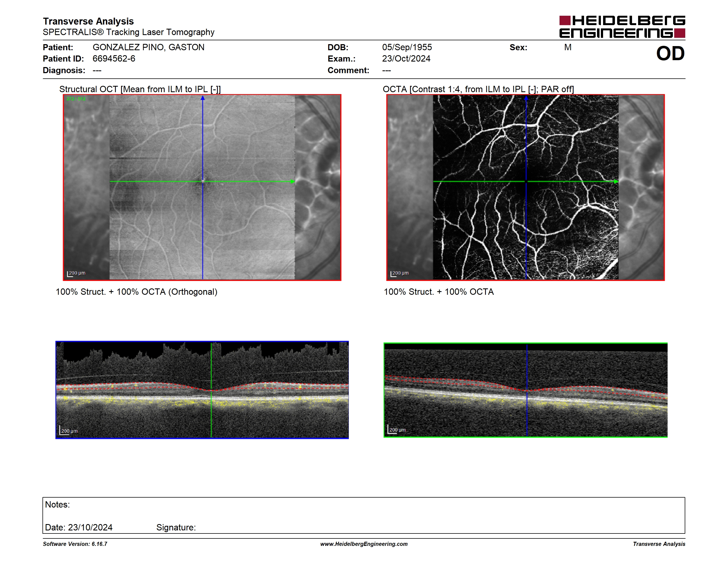The width and height of the screenshot is (728, 563).
Task: Click the 'Transverse Analysis' report title
Action: (x=88, y=21)
